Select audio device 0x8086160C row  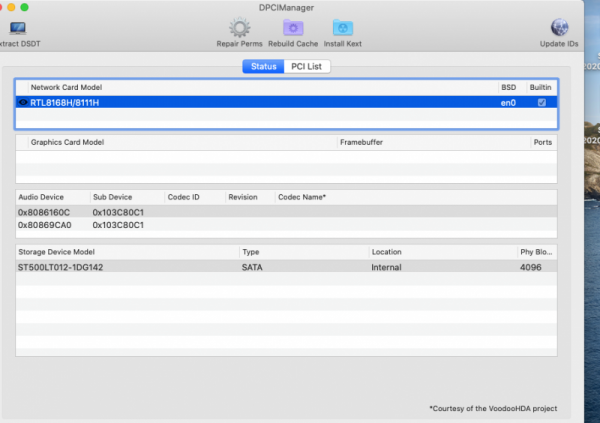[44, 212]
